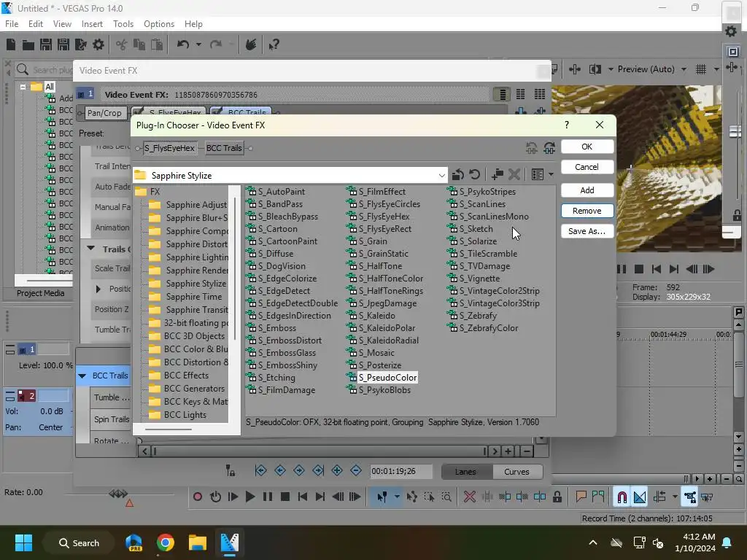Choose the S_Cartoon plug-in
Viewport: 747px width, 560px height.
(277, 229)
